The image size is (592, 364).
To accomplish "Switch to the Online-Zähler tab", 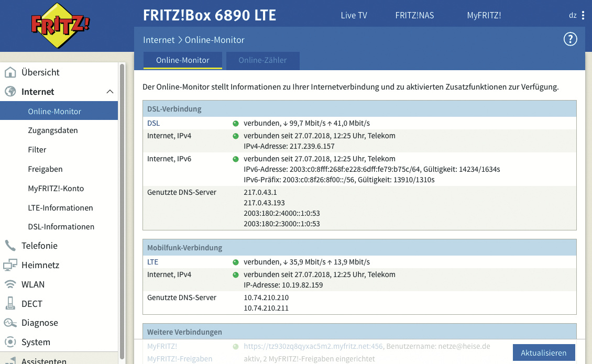I will [262, 60].
